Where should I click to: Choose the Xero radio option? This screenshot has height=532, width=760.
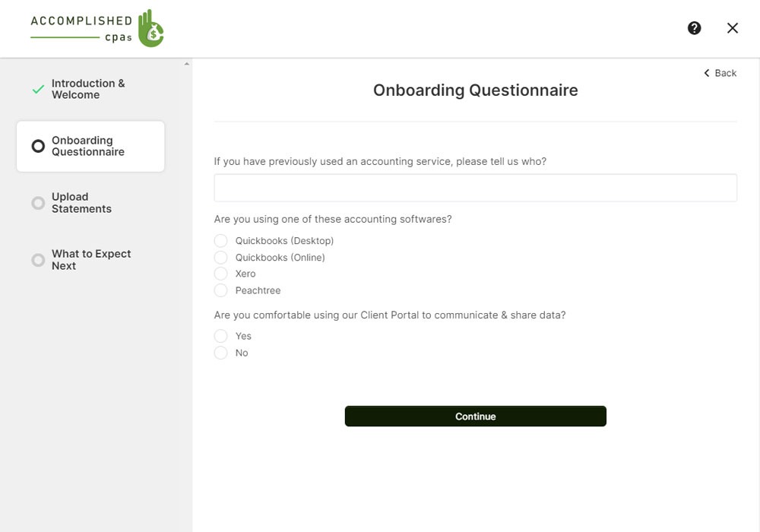221,274
